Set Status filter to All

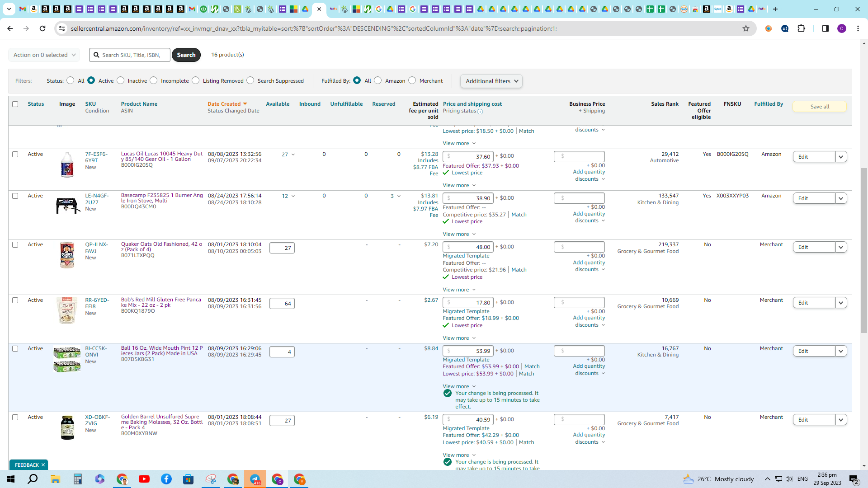[70, 80]
